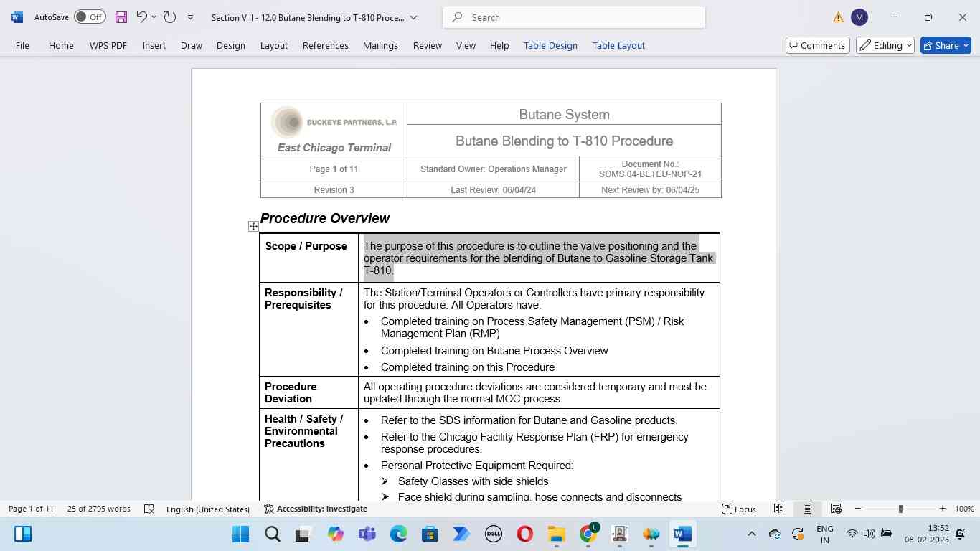Image resolution: width=980 pixels, height=551 pixels.
Task: Click in the Search box
Action: pyautogui.click(x=574, y=17)
